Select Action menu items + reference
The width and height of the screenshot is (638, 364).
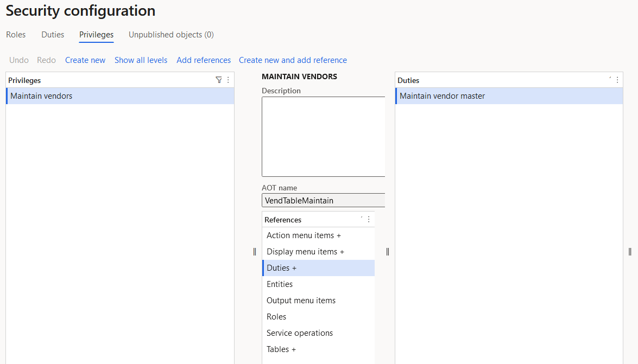319,235
